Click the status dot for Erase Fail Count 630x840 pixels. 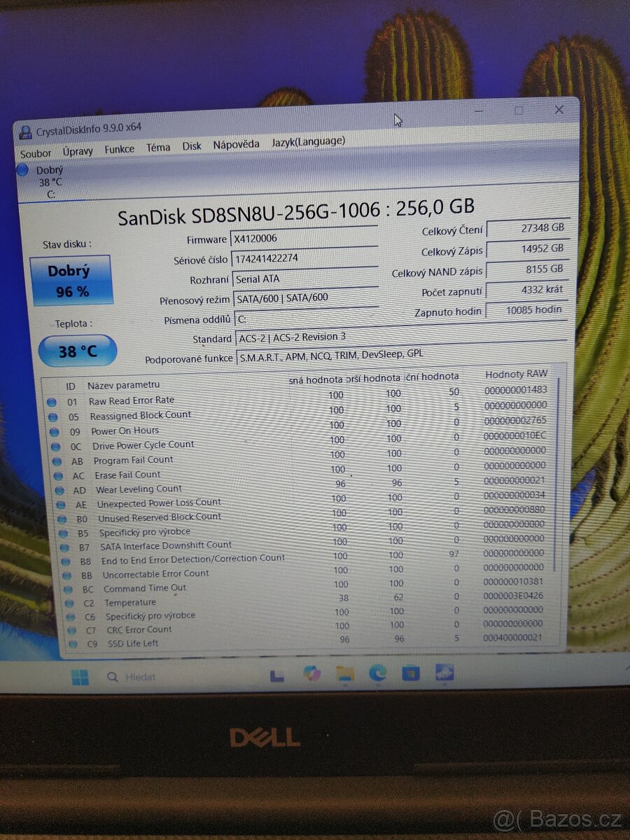(x=57, y=476)
